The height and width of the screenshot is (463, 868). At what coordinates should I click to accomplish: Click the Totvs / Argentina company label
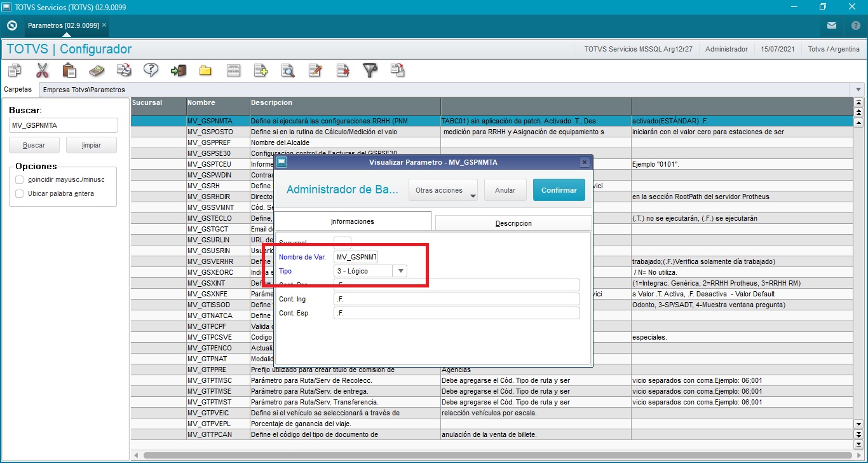click(x=833, y=49)
